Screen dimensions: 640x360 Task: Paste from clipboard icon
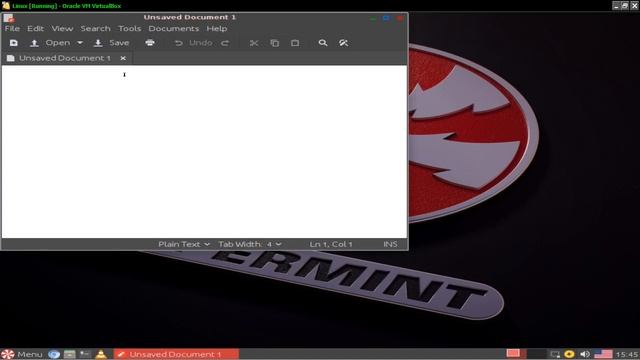coord(295,43)
